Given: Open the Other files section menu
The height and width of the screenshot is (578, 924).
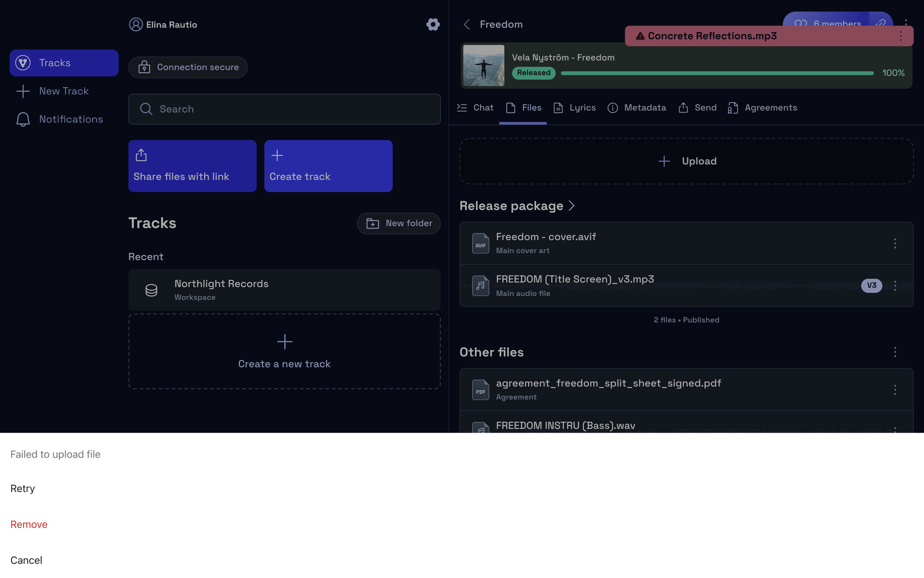Looking at the screenshot, I should [895, 352].
